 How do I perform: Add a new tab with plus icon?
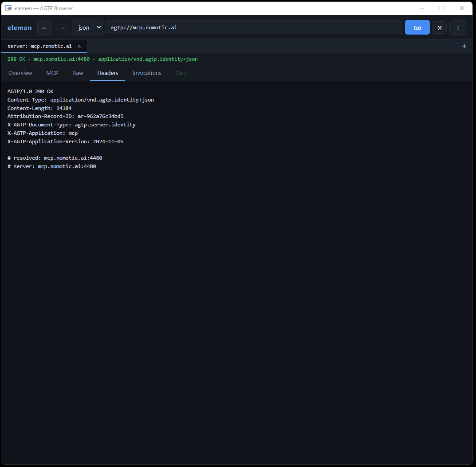[x=464, y=46]
